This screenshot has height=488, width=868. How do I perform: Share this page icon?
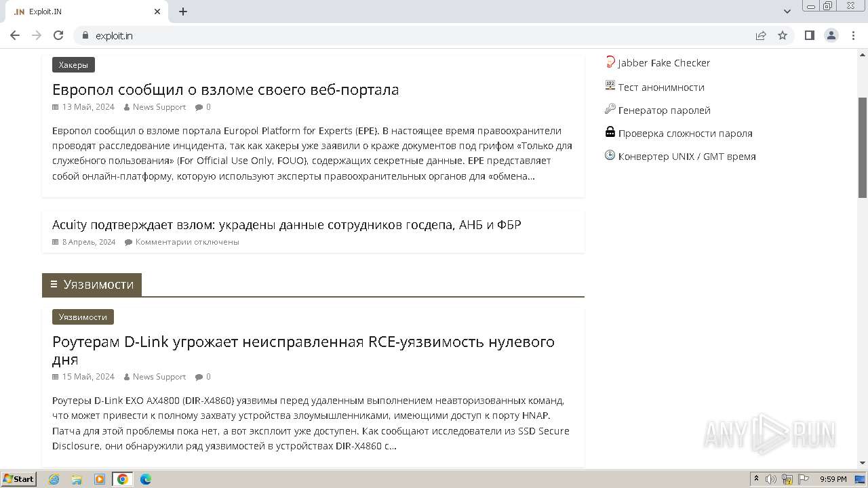coord(761,35)
